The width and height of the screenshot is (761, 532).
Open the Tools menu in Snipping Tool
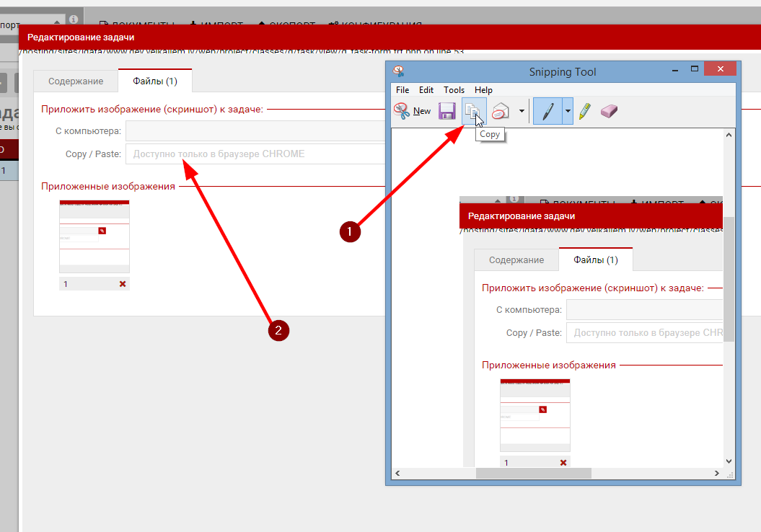click(x=454, y=90)
